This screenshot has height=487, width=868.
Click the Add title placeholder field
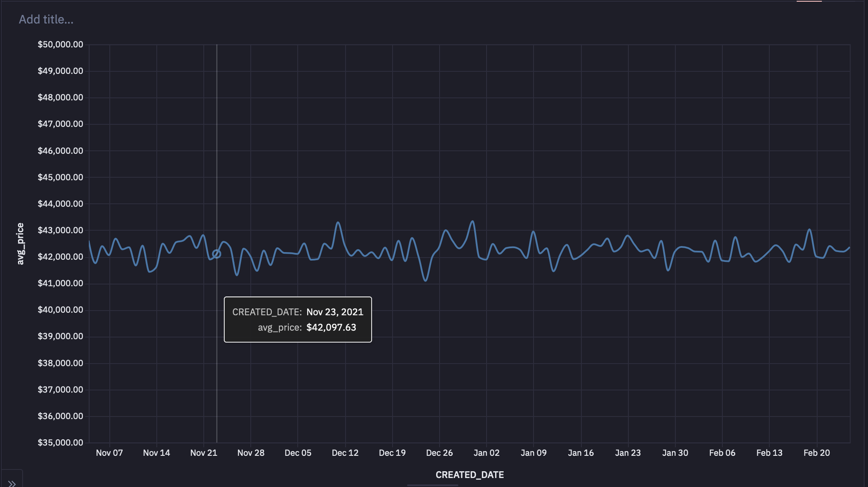click(x=46, y=20)
